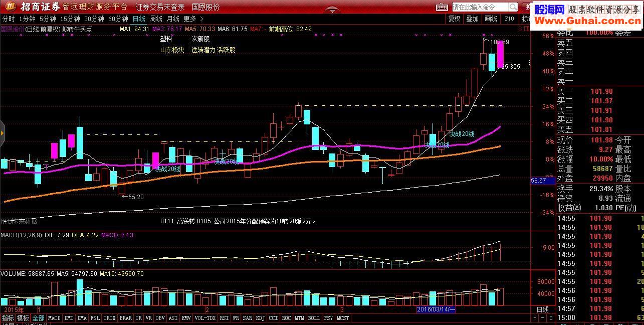Click the 塑料 industry label
The width and height of the screenshot is (644, 325).
pyautogui.click(x=166, y=38)
